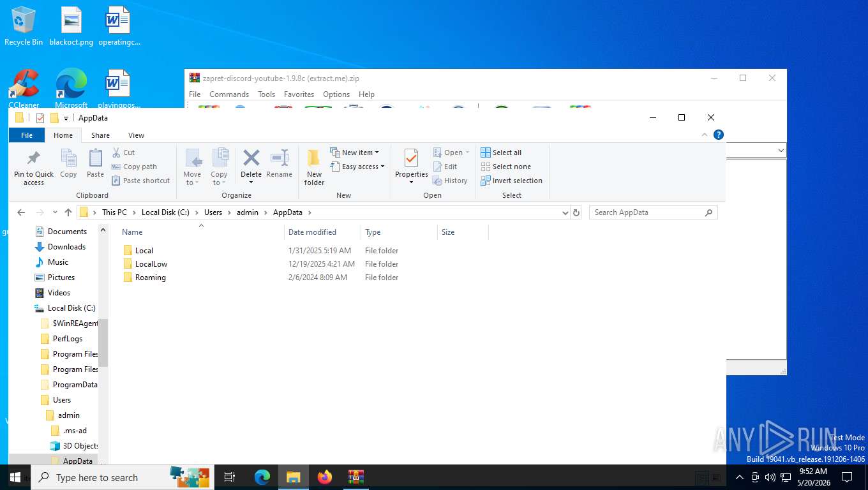Viewport: 868px width, 490px height.
Task: Click Edit in the Open group
Action: tap(445, 167)
